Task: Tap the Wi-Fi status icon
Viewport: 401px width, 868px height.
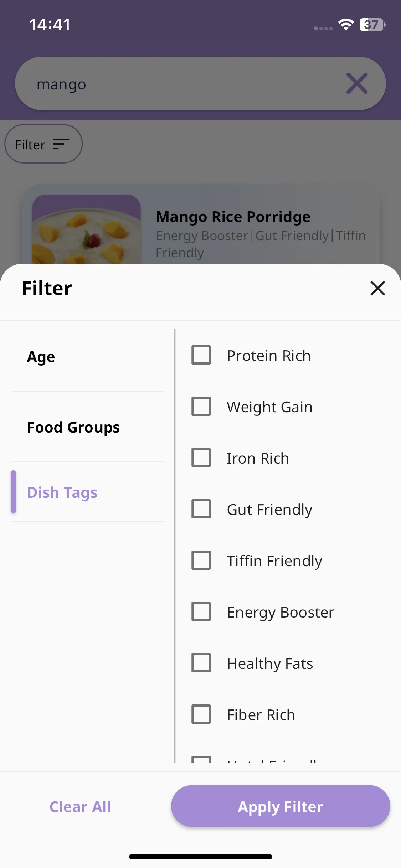Action: point(346,25)
